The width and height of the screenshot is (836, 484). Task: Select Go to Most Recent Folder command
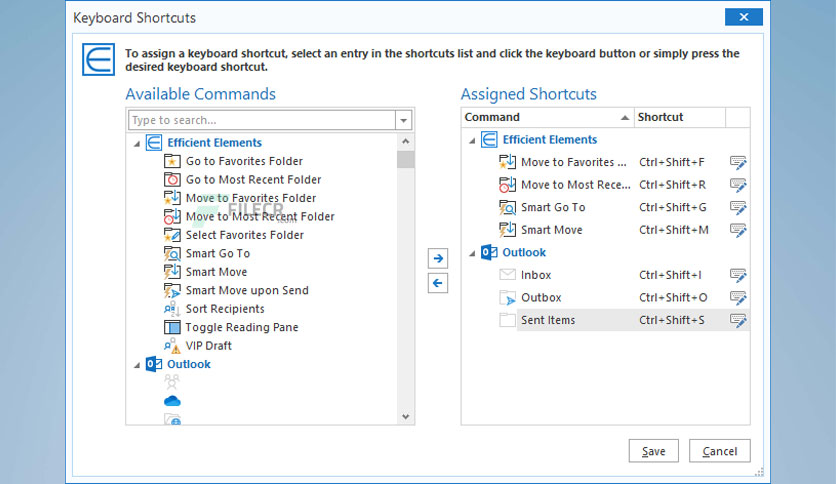pyautogui.click(x=253, y=180)
